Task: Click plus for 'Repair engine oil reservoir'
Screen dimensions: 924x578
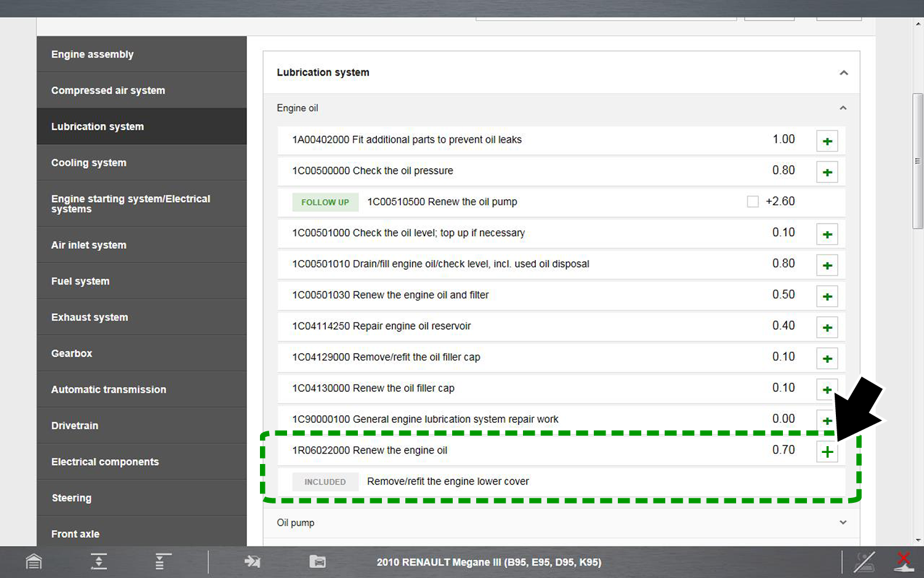Action: (x=827, y=327)
